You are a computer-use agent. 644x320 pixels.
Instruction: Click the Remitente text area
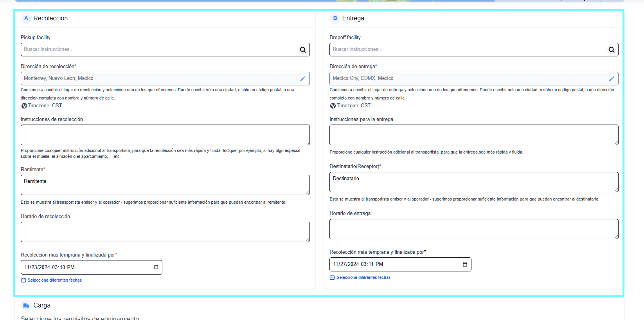tap(165, 185)
